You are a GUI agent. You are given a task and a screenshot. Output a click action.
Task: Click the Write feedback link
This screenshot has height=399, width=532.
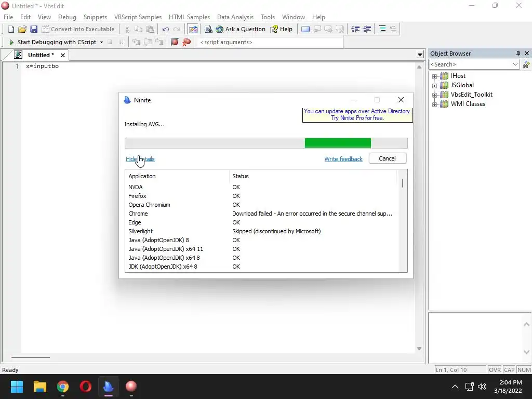pyautogui.click(x=343, y=159)
